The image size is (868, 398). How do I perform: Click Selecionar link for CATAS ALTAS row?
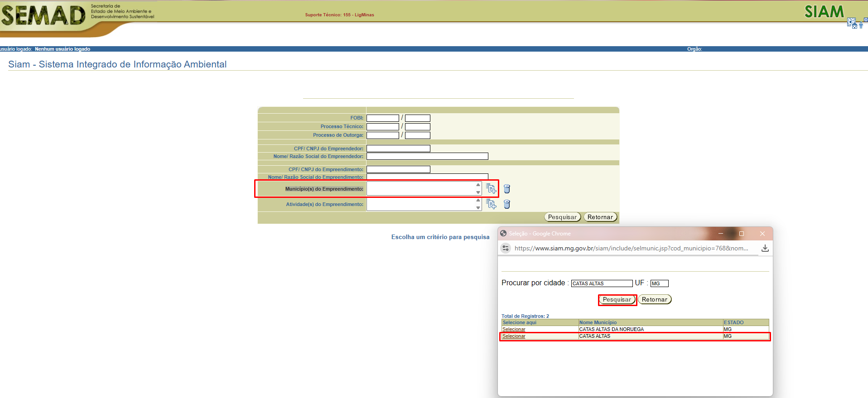click(x=514, y=336)
